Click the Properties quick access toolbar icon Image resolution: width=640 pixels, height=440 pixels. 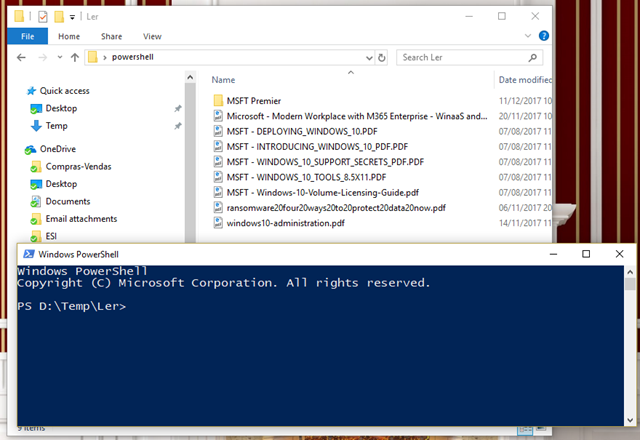point(42,17)
